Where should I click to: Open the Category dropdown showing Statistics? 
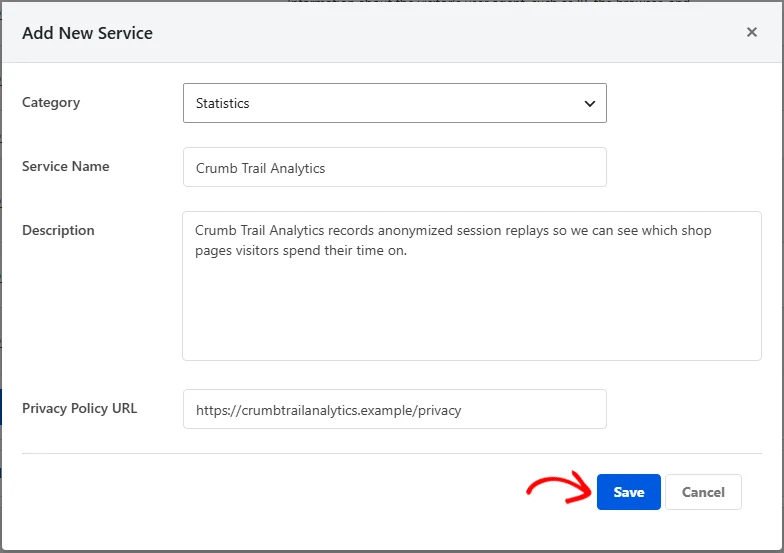(394, 103)
